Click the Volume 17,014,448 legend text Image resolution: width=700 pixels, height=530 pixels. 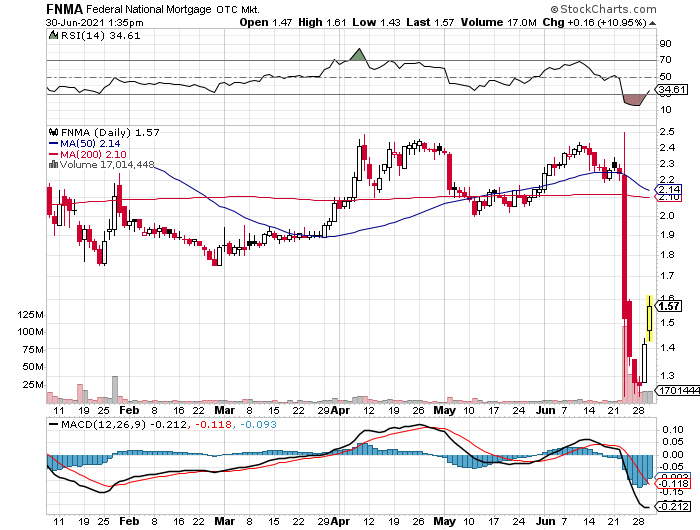(x=107, y=165)
